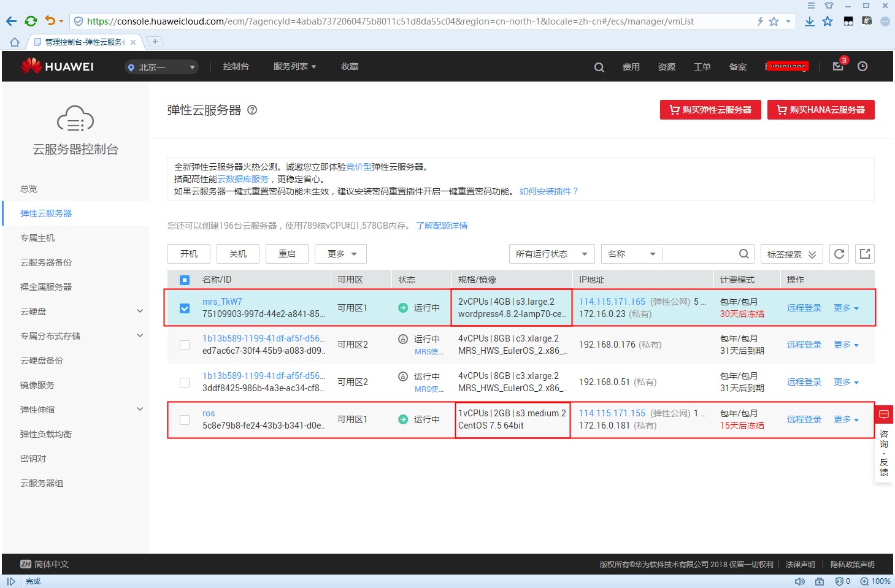Open the 更多 batch actions dropdown
Viewport: 895px width, 588px height.
[x=340, y=254]
